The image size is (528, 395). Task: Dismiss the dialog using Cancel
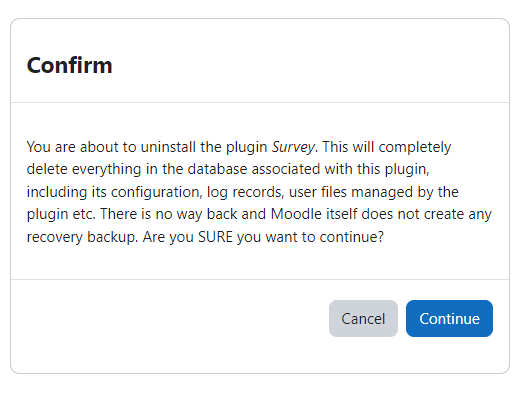pos(363,318)
